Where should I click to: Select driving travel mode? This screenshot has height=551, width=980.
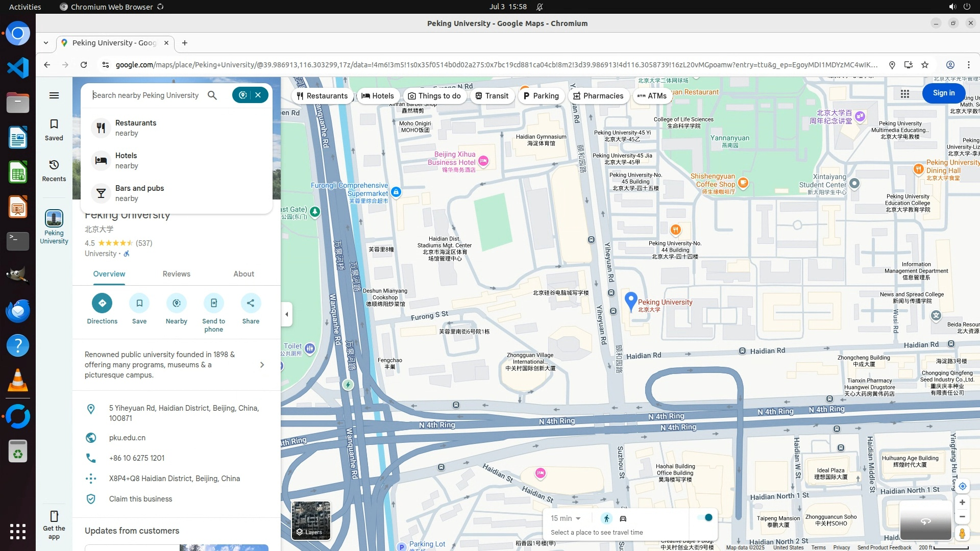(623, 518)
